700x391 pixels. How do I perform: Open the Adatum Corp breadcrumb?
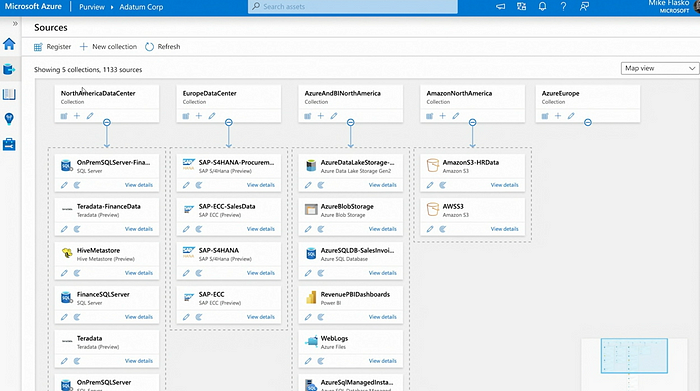pos(141,7)
